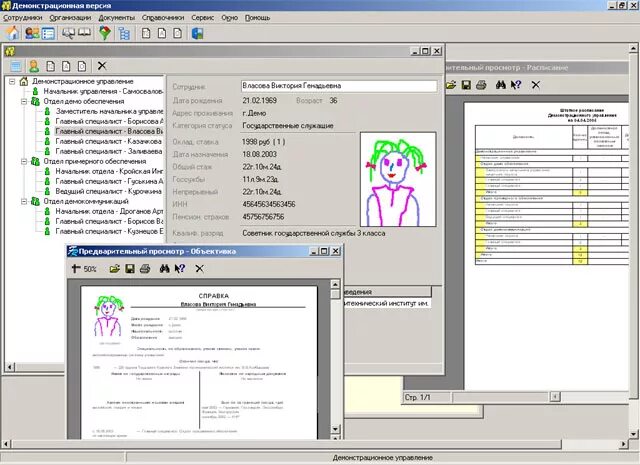Image resolution: width=640 pixels, height=465 pixels.
Task: Select Главный специалист - Власова tree item
Action: tap(109, 131)
